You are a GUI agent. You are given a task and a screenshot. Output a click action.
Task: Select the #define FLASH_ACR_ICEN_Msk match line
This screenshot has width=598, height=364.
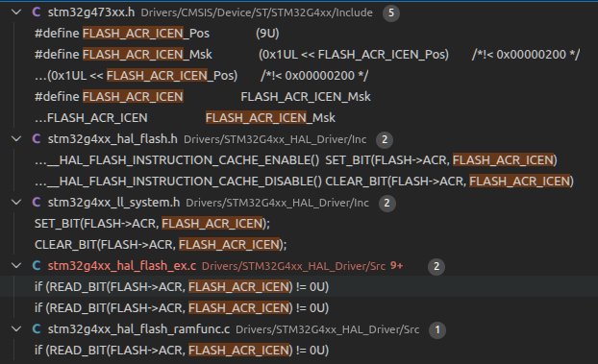pos(307,55)
